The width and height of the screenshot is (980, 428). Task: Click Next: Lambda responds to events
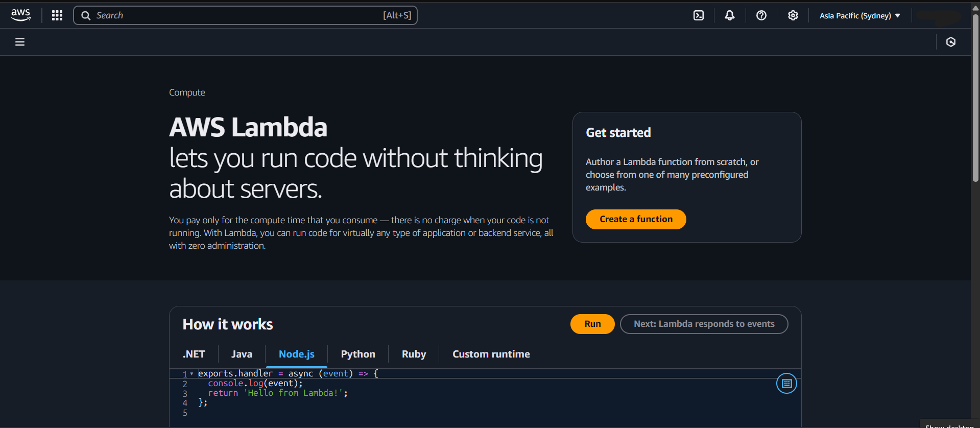point(704,324)
